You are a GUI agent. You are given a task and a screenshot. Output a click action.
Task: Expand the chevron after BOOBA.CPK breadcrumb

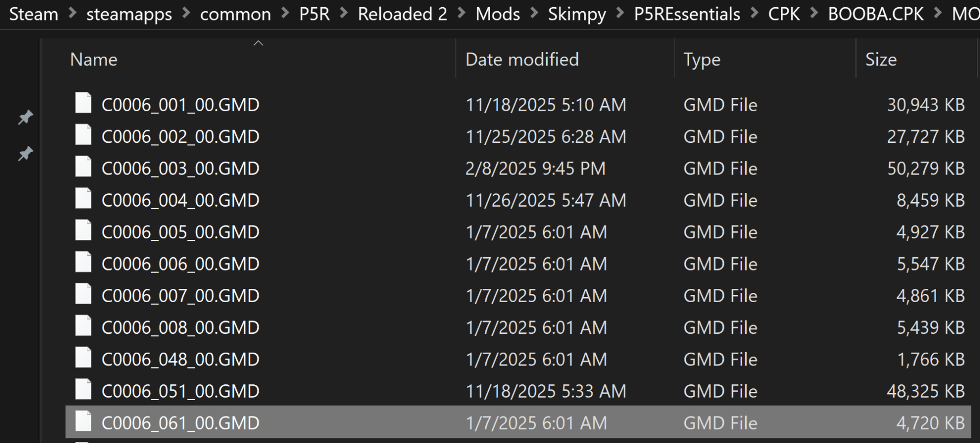coord(938,13)
